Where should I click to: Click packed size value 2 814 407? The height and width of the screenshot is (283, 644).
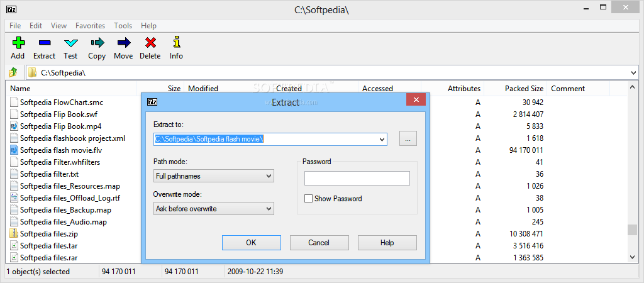click(x=528, y=114)
